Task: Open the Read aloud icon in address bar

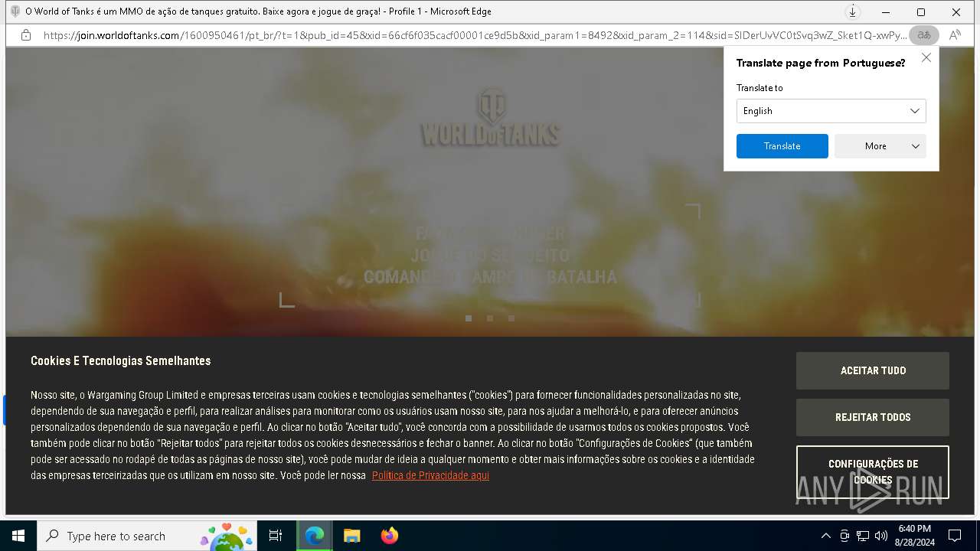Action: coord(955,35)
